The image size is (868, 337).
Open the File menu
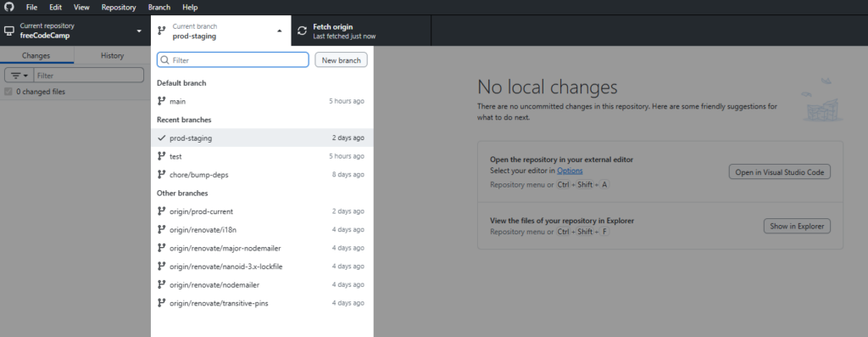[31, 7]
